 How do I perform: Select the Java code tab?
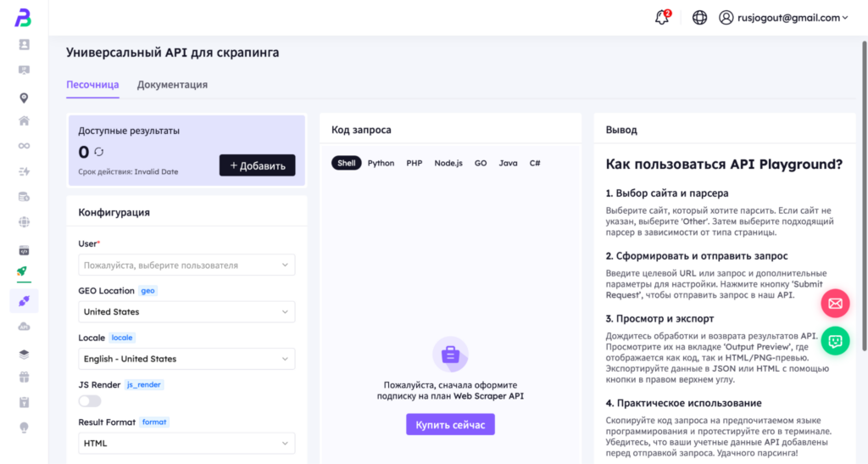click(x=509, y=163)
